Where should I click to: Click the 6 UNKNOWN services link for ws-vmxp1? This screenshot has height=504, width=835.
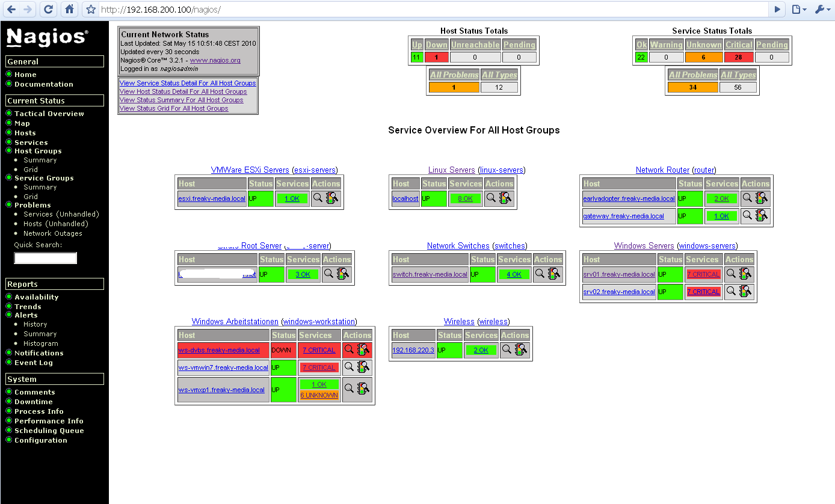click(x=319, y=395)
